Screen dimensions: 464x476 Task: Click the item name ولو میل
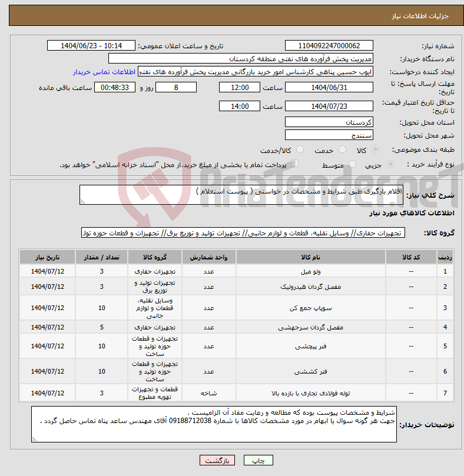point(310,271)
